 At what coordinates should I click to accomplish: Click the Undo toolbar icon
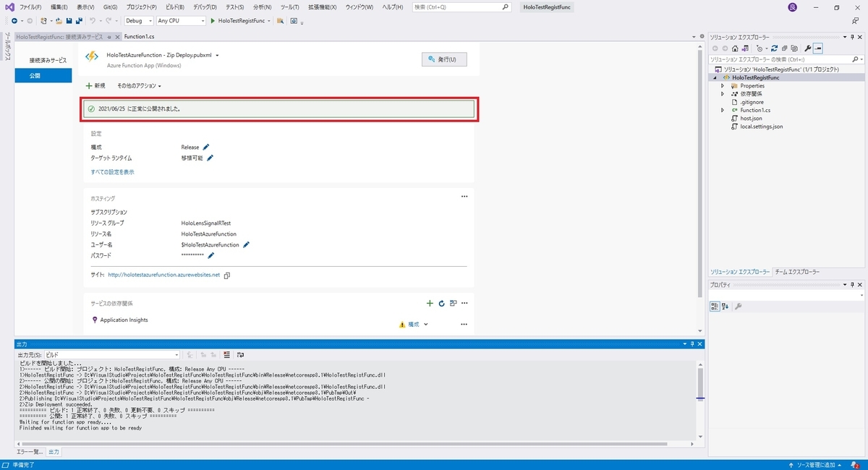coord(92,21)
